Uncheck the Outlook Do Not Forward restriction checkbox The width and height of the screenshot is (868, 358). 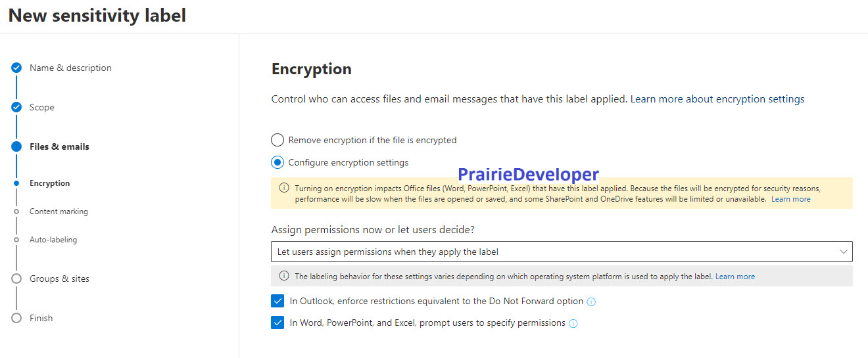(x=277, y=302)
